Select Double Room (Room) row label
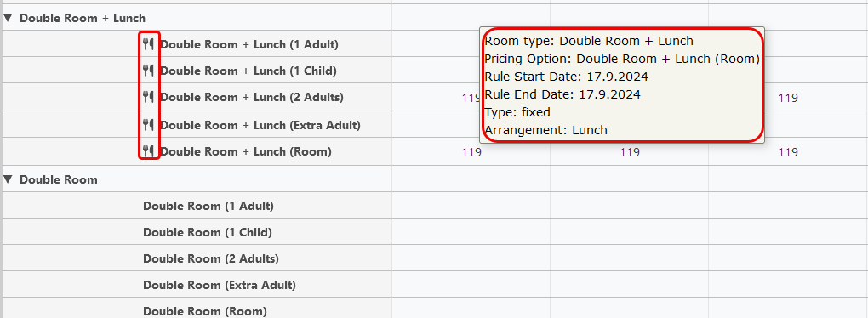Viewport: 868px width, 318px height. pos(205,311)
